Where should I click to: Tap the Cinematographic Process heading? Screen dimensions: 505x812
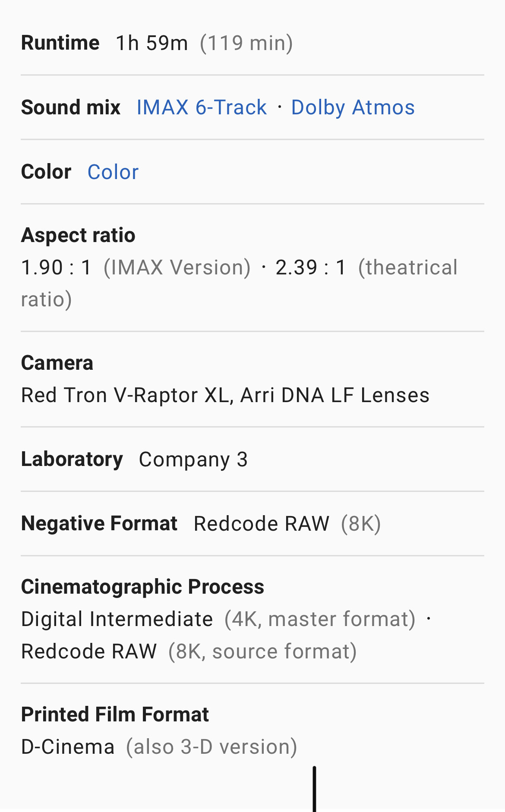click(142, 587)
